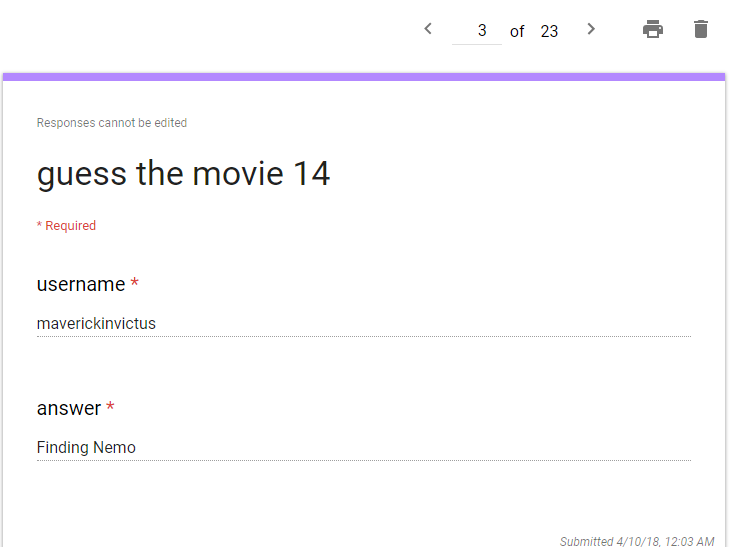Go to the next response

click(x=591, y=29)
